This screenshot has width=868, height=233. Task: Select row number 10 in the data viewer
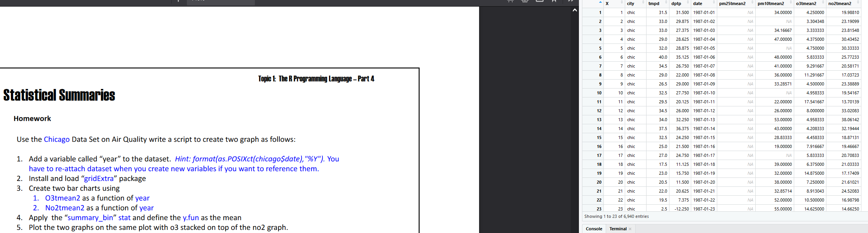click(x=599, y=93)
